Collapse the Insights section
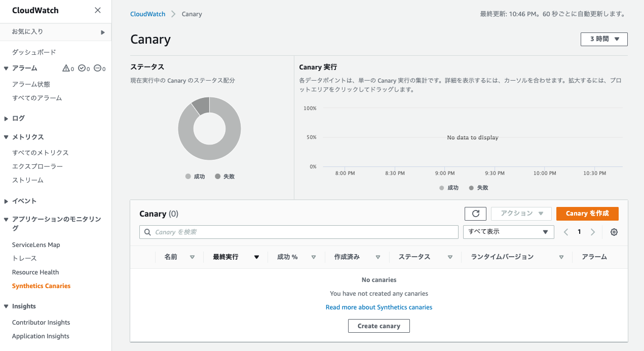 point(6,306)
